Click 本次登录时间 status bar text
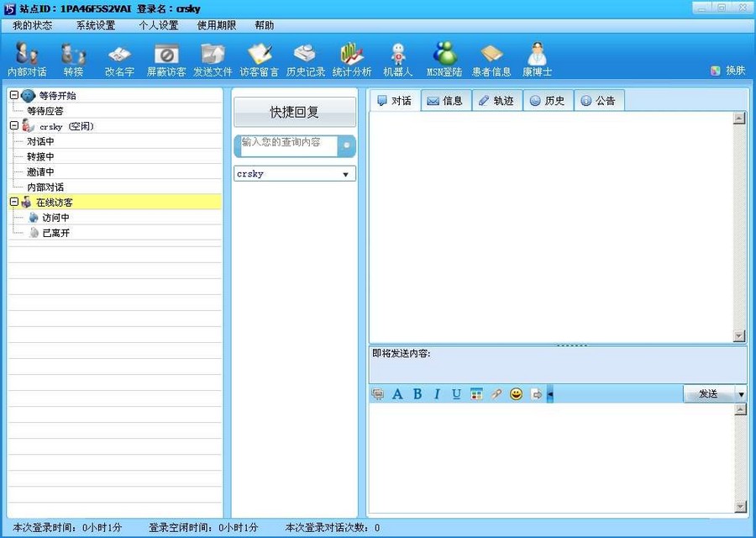 (x=67, y=527)
